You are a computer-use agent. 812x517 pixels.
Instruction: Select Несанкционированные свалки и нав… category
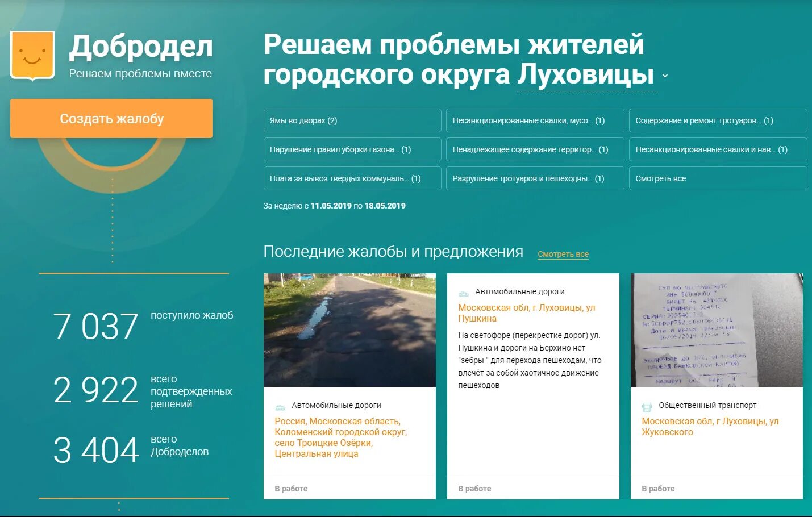point(718,149)
